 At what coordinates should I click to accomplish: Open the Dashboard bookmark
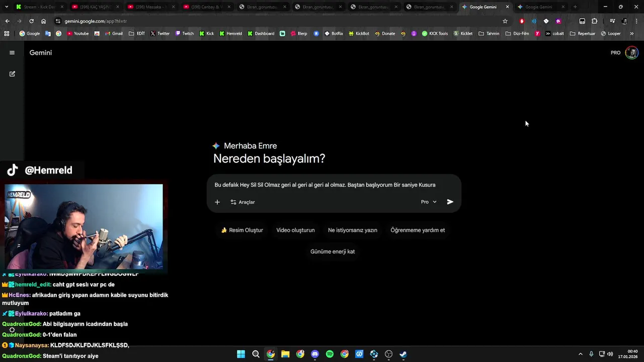pyautogui.click(x=261, y=34)
